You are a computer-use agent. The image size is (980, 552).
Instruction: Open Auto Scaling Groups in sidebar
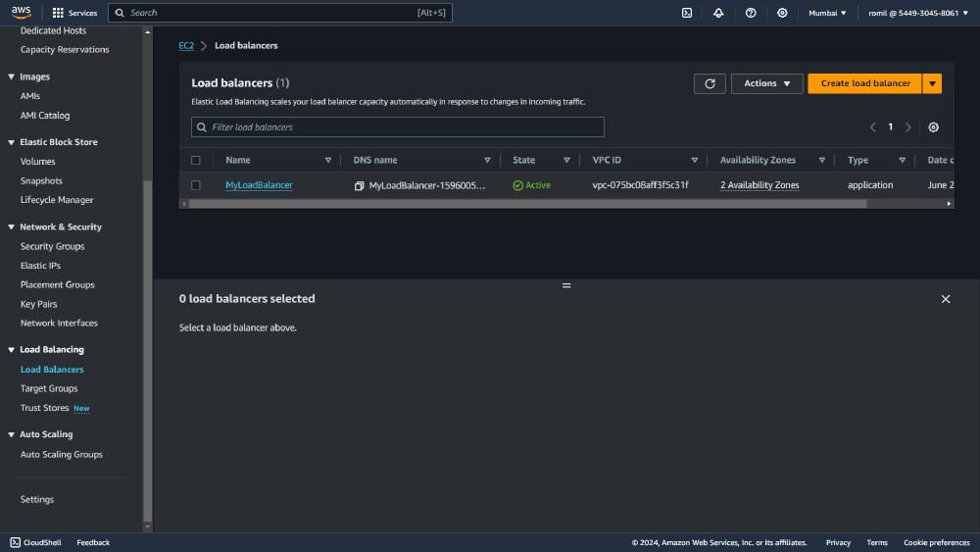[x=61, y=455]
